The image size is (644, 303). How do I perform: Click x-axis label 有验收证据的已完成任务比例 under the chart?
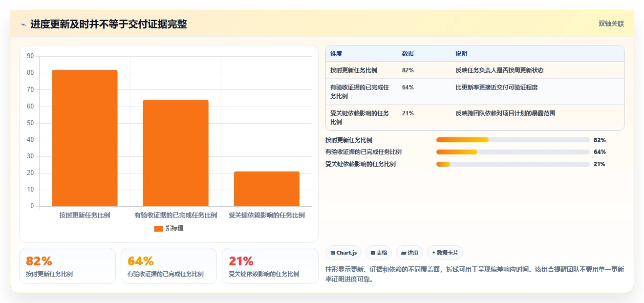[175, 215]
